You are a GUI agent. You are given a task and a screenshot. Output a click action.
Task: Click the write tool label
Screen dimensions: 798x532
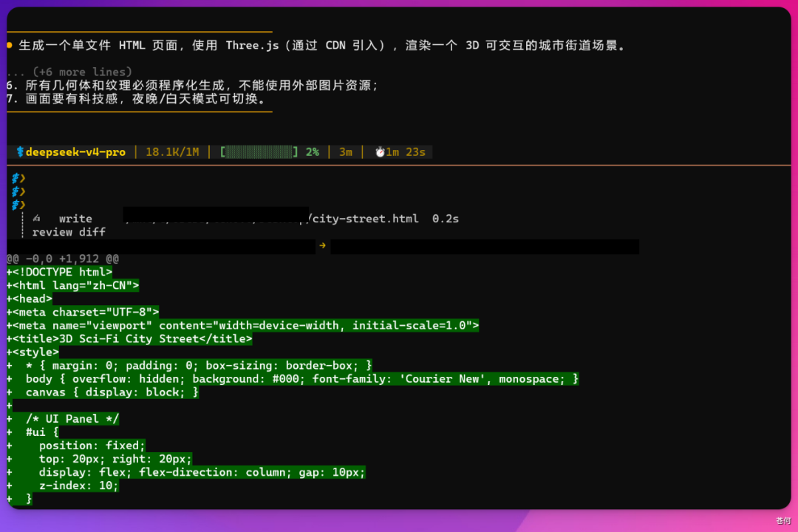point(75,219)
